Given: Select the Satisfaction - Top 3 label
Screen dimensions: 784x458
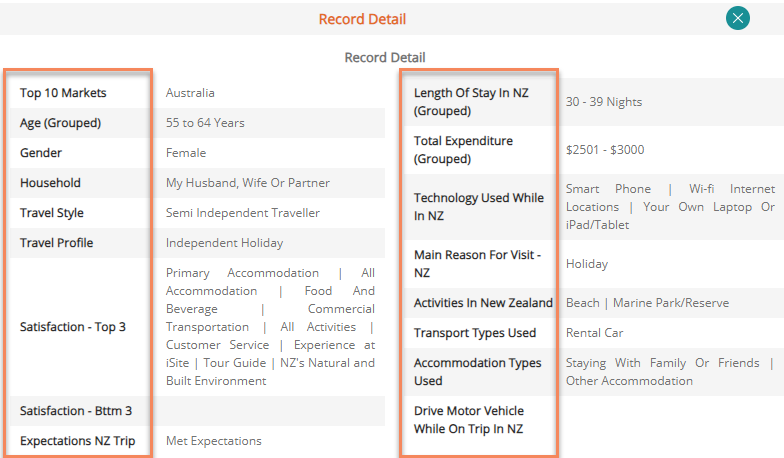Looking at the screenshot, I should 72,327.
